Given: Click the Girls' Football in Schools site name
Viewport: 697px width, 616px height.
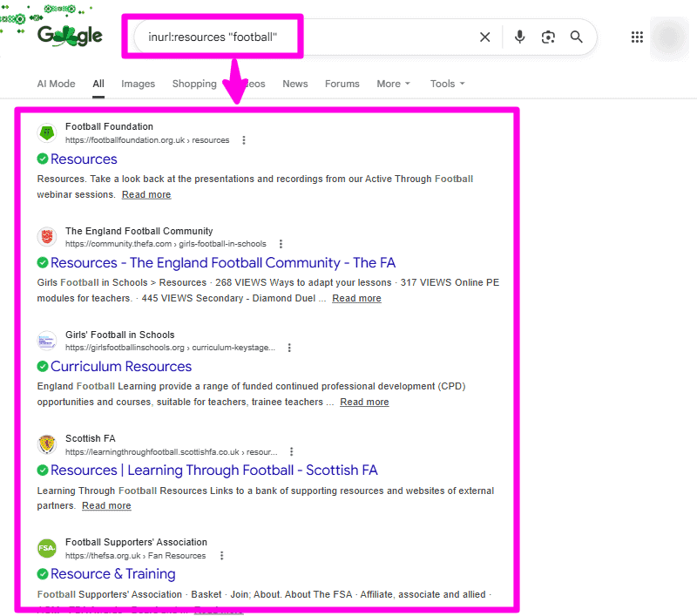Looking at the screenshot, I should click(x=120, y=335).
